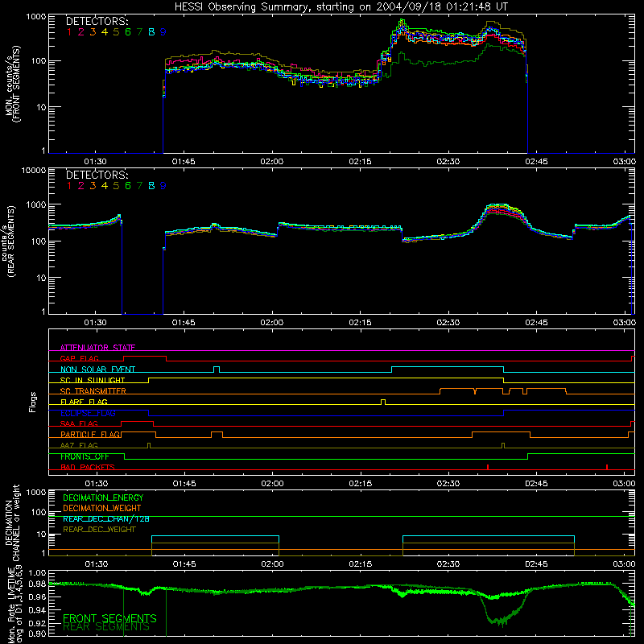Click FRONT SEGMENTS label in livetime plot
Screen dimensions: 644x644
pos(109,618)
